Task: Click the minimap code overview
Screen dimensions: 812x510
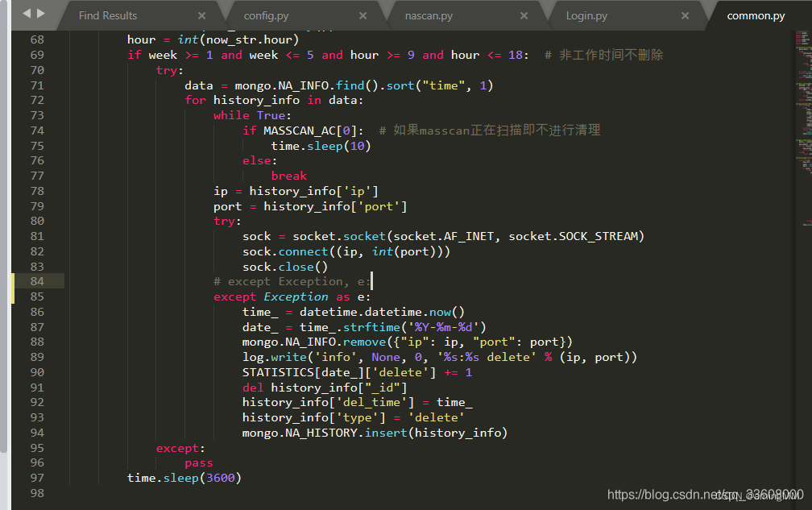Action: 803,130
